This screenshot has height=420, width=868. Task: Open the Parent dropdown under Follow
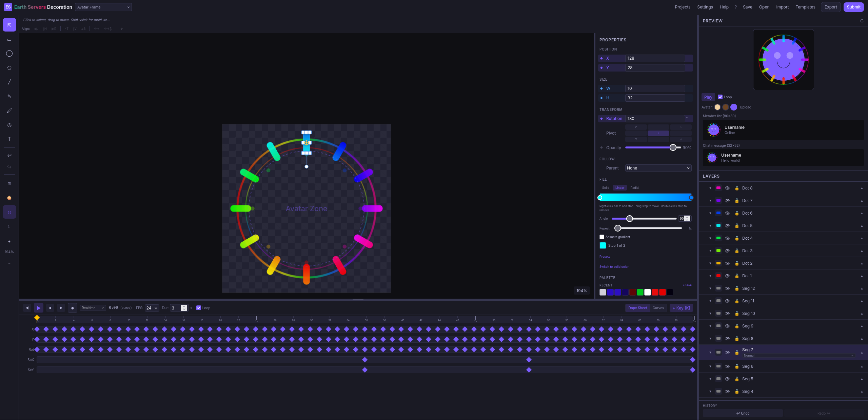(658, 168)
